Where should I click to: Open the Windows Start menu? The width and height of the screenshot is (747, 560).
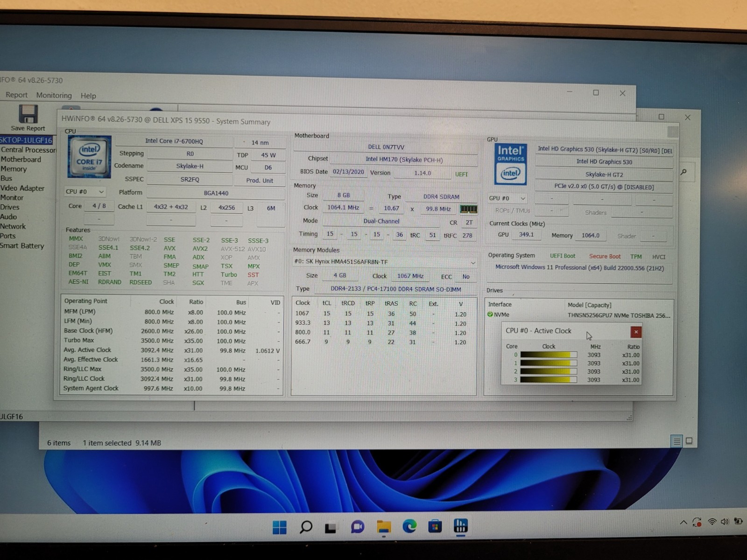point(279,527)
